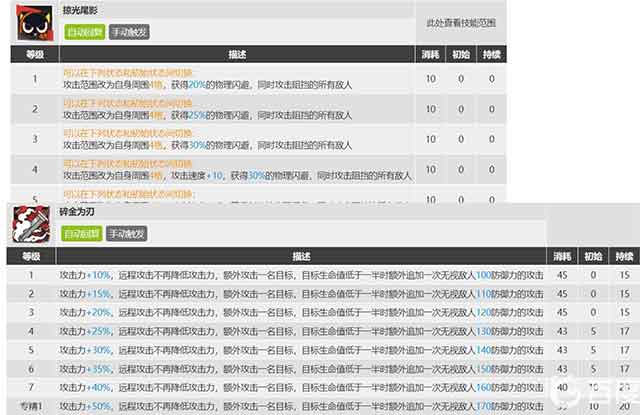Click the 持续 header in the 碎金为刃 table
640x415 pixels.
(624, 256)
